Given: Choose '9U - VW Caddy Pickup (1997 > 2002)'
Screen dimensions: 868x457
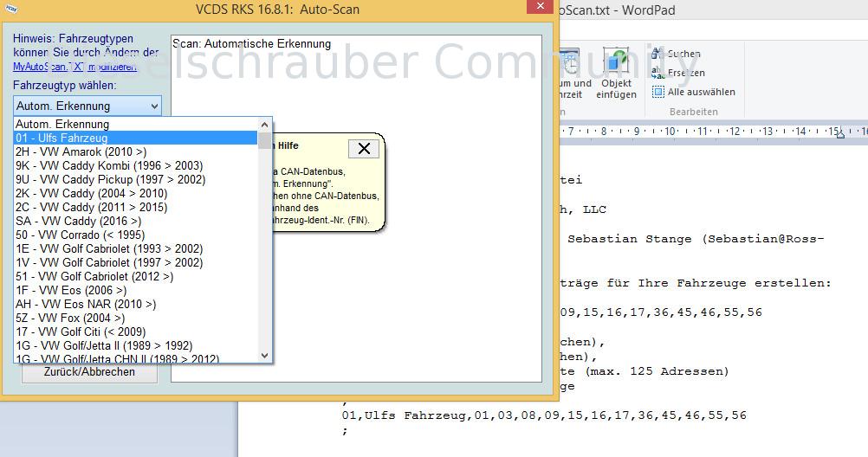Looking at the screenshot, I should [136, 179].
